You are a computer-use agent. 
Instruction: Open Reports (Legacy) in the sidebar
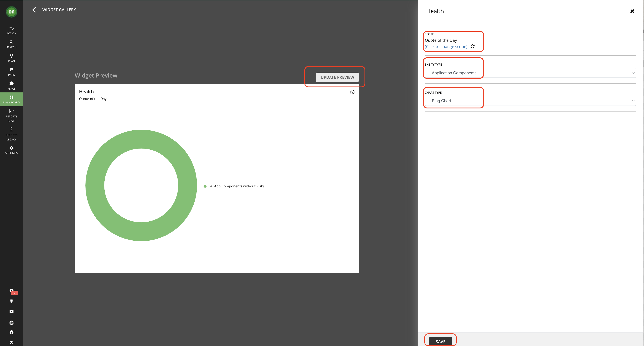tap(11, 134)
